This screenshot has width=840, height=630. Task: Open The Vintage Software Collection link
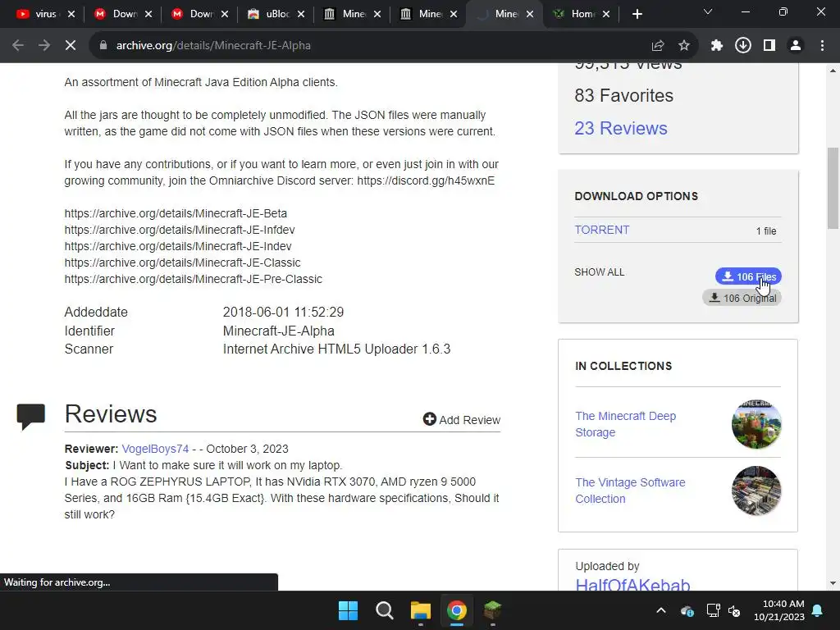pos(630,491)
